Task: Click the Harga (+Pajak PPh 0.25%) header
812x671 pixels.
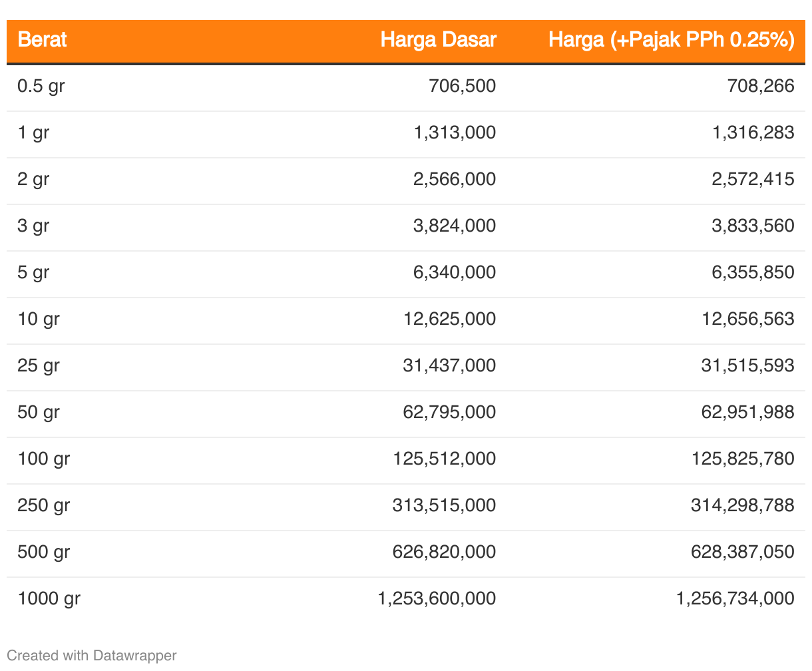Action: [672, 40]
